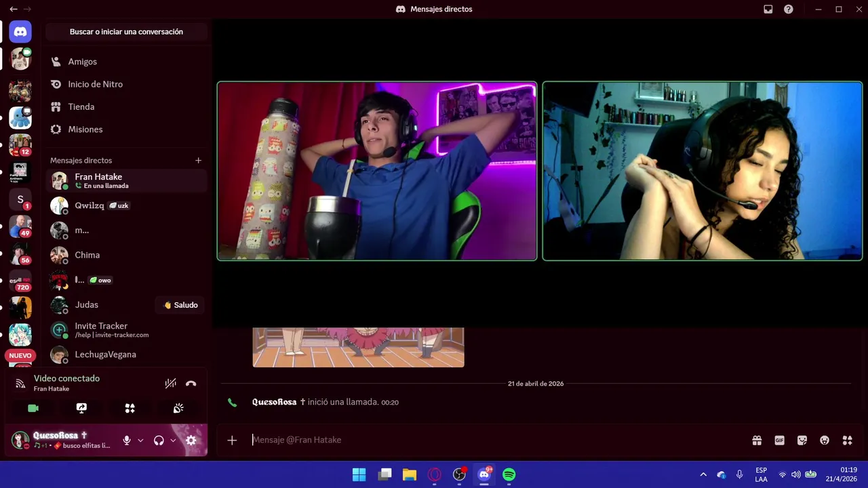Screen dimensions: 868x488
Task: Open QuesoRosa profile avatar
Action: [20, 440]
